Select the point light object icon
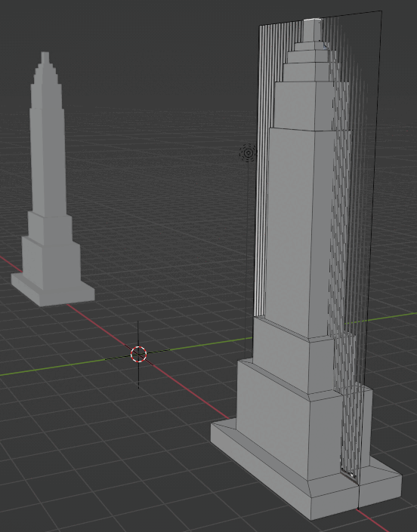 [x=248, y=153]
